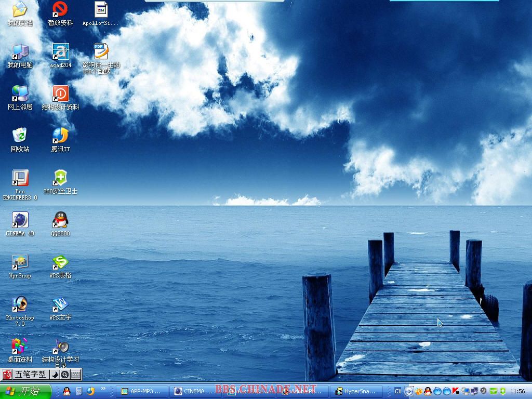Toggle the soft keyboard on the IME bar
532x399 pixels.
(x=75, y=374)
